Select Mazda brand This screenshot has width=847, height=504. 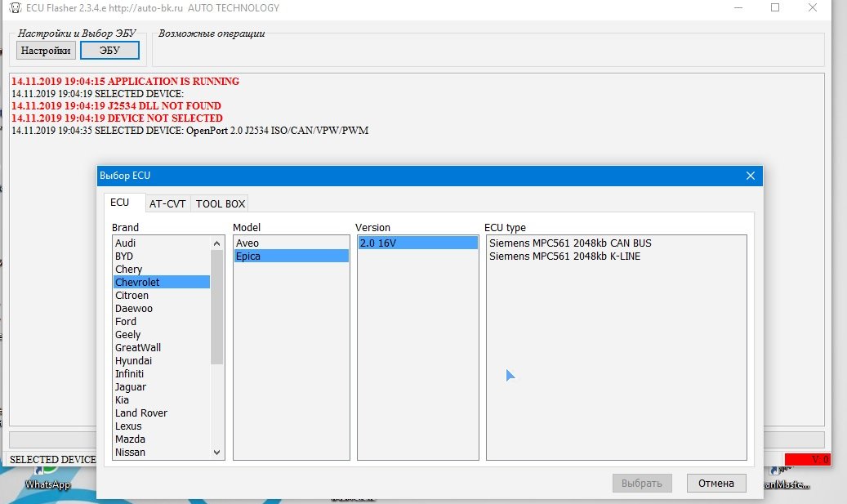162,439
